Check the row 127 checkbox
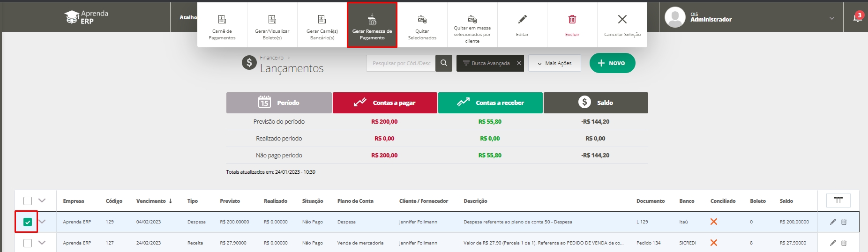 (x=28, y=243)
